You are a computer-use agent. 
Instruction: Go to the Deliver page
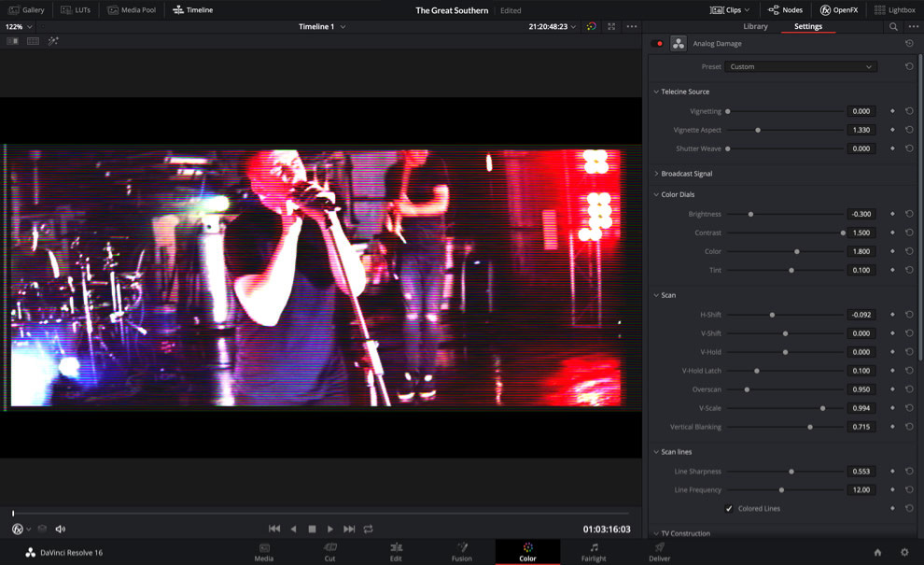[x=659, y=552]
